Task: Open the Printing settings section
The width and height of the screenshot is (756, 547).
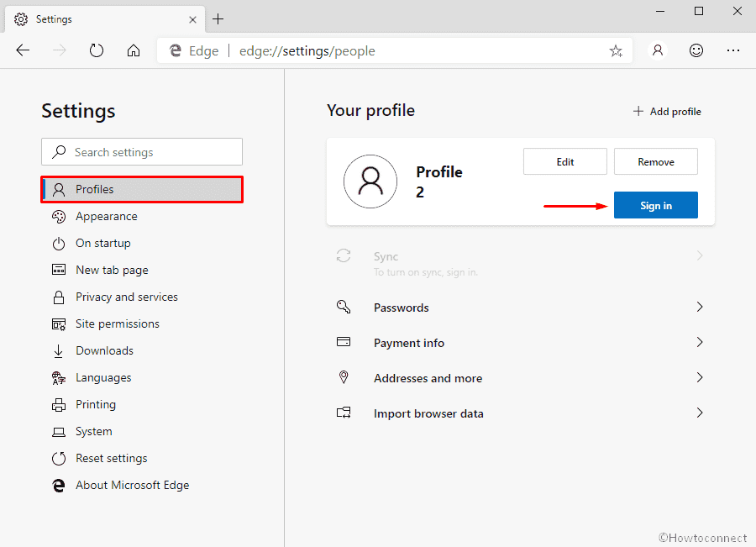Action: [96, 405]
